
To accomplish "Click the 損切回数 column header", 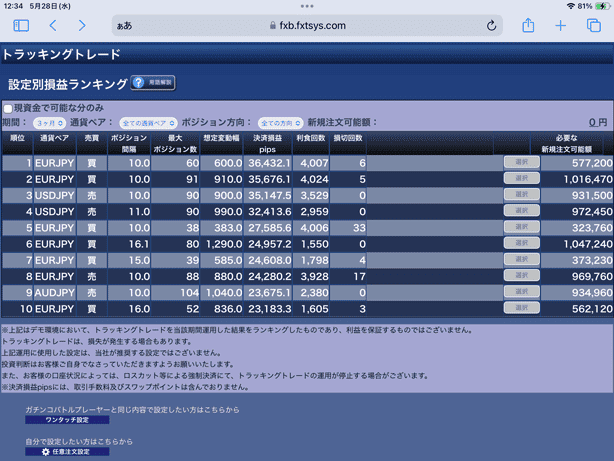I will [348, 143].
